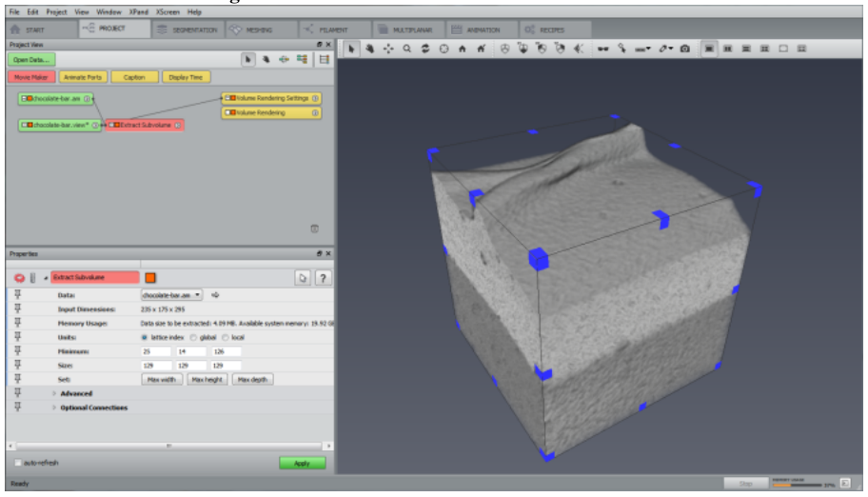Image resolution: width=868 pixels, height=497 pixels.
Task: Click the orange color square beside Extract Subvolume
Action: [x=150, y=278]
